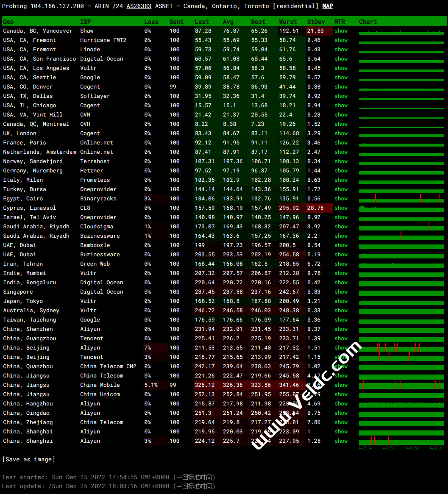Show MTR for Cairo Binaryracks row

pyautogui.click(x=341, y=198)
